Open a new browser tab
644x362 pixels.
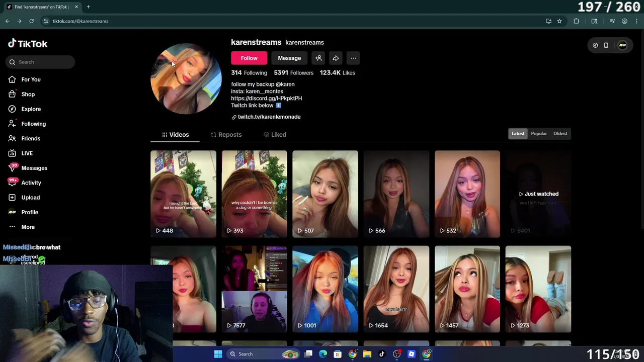coord(88,7)
